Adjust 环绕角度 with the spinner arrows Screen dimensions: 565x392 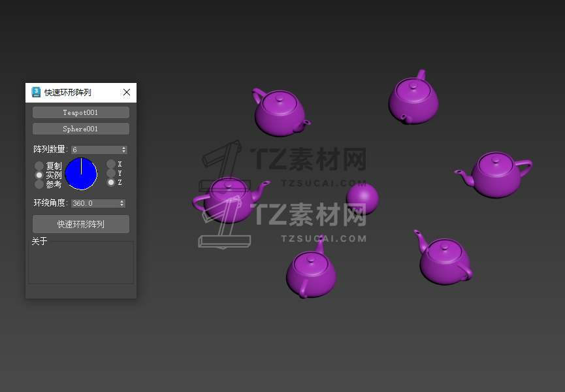(122, 203)
